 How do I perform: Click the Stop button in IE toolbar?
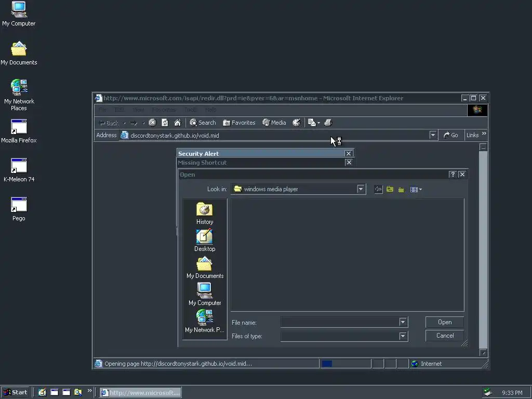tap(153, 123)
